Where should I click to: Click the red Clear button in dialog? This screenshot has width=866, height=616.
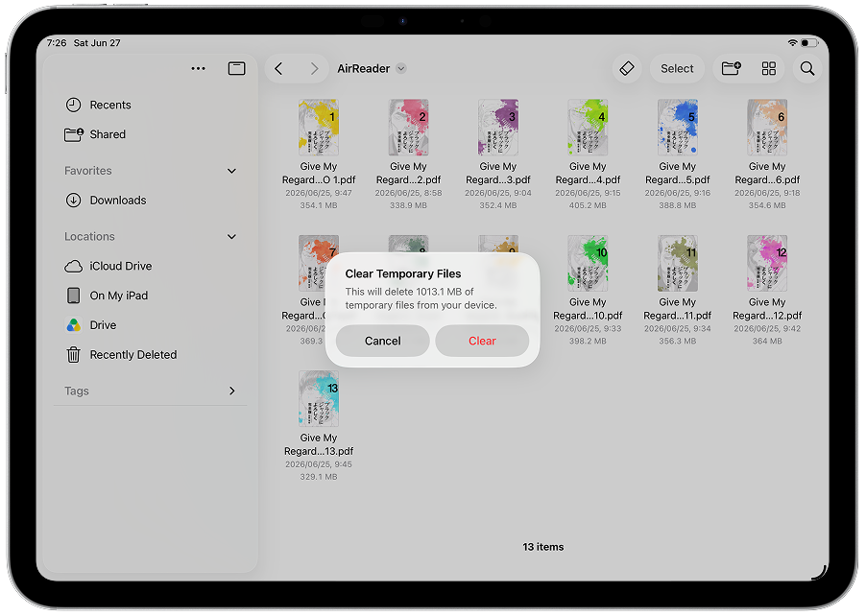click(482, 341)
